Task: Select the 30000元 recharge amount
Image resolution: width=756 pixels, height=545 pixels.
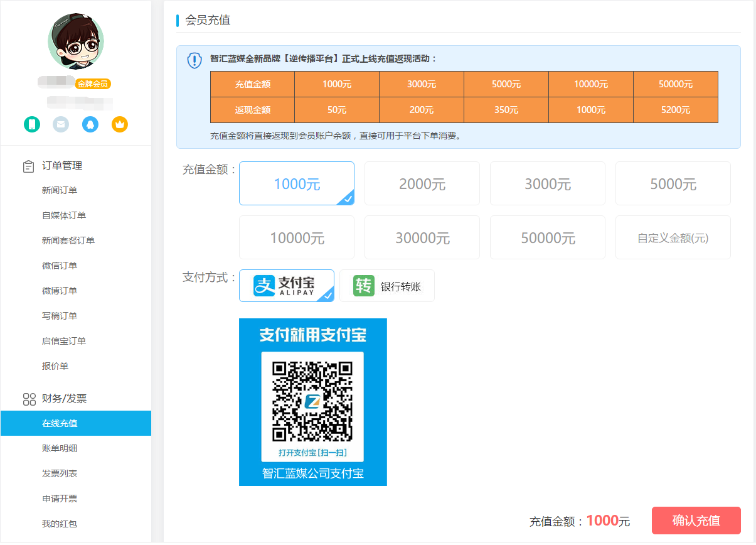Action: [x=422, y=237]
